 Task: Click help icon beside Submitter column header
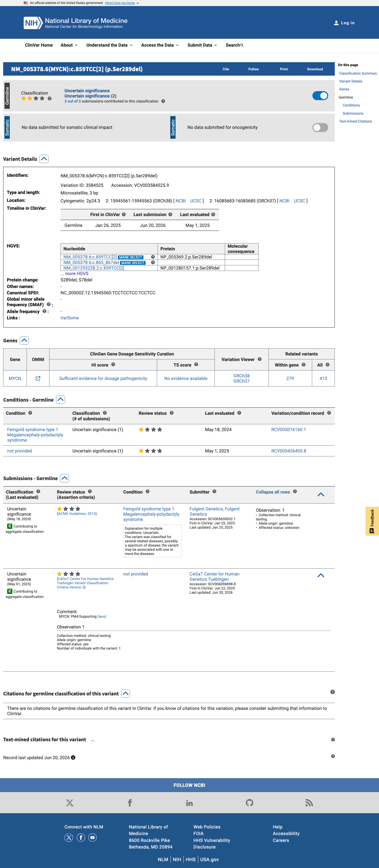click(x=215, y=492)
